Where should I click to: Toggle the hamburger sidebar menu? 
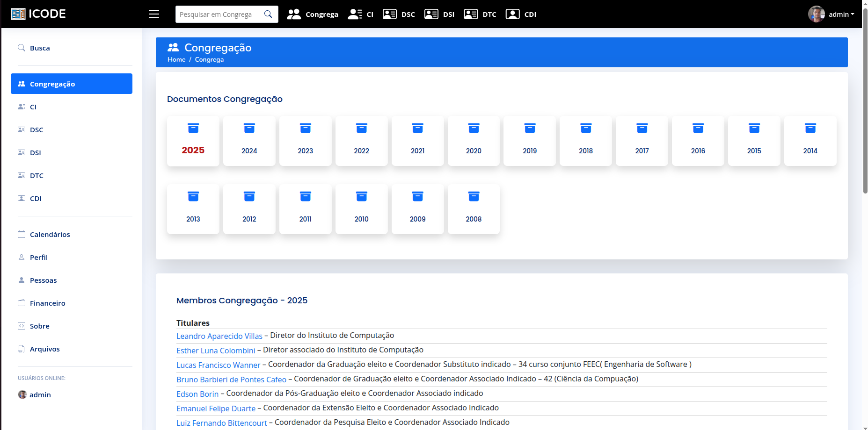pyautogui.click(x=154, y=14)
